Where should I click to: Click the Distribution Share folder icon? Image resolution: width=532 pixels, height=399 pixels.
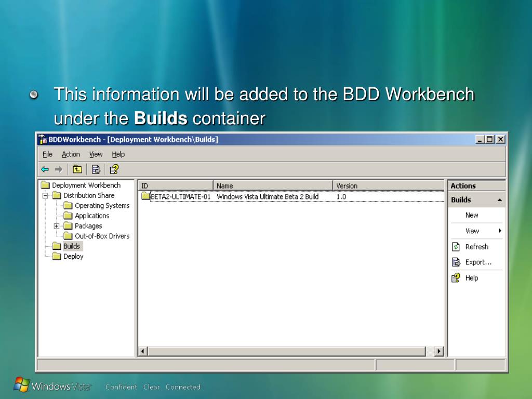[x=57, y=195]
